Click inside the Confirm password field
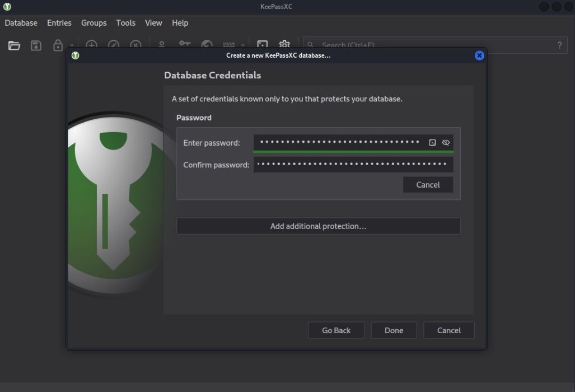 (x=353, y=164)
